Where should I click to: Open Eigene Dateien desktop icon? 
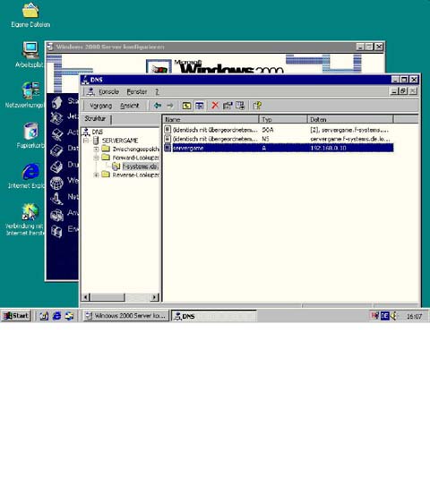point(30,15)
